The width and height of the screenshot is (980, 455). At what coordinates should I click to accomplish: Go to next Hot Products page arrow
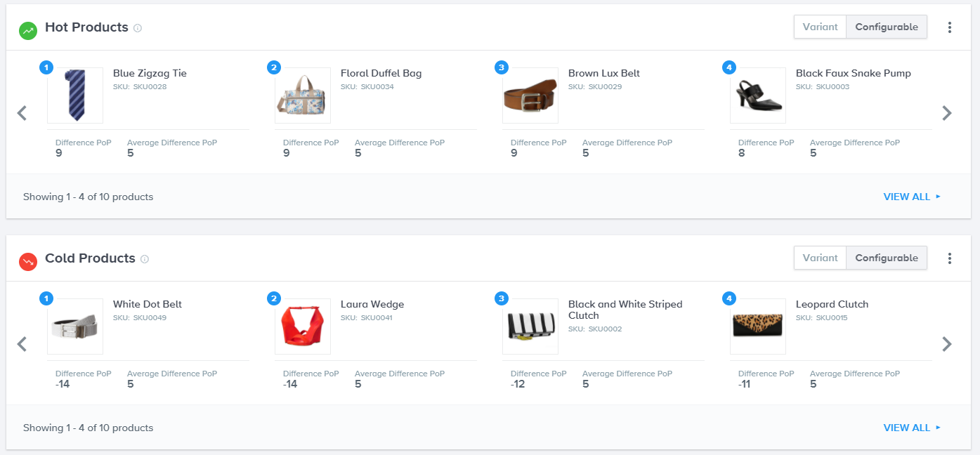pos(947,112)
